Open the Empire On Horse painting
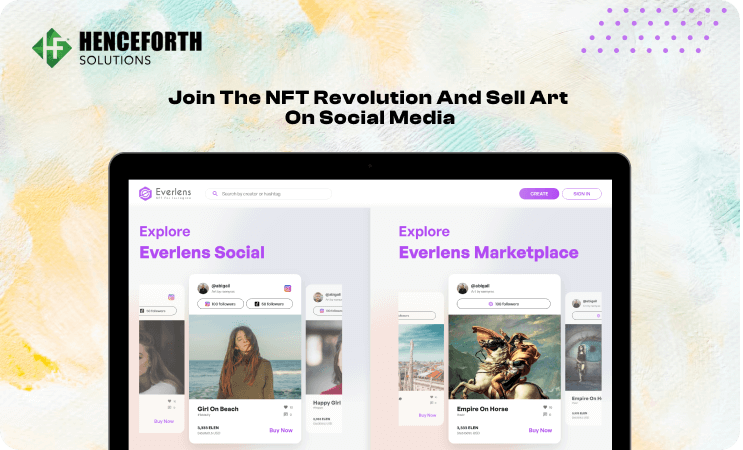 tap(505, 357)
